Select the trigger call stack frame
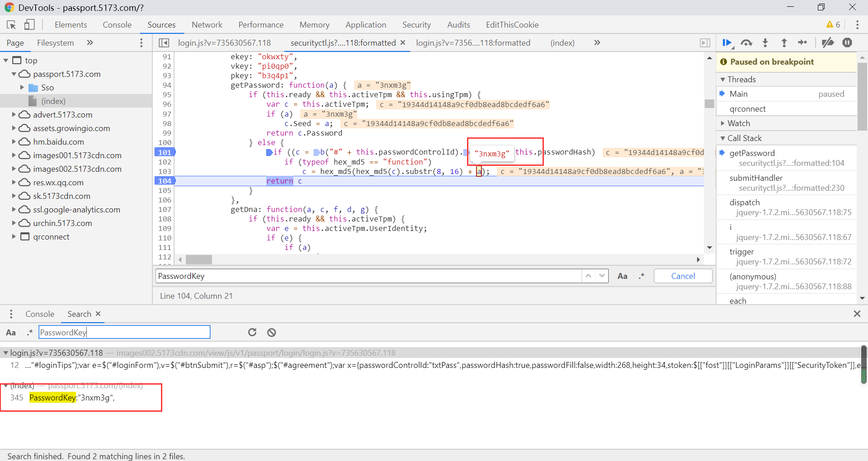The image size is (868, 461). tap(786, 256)
